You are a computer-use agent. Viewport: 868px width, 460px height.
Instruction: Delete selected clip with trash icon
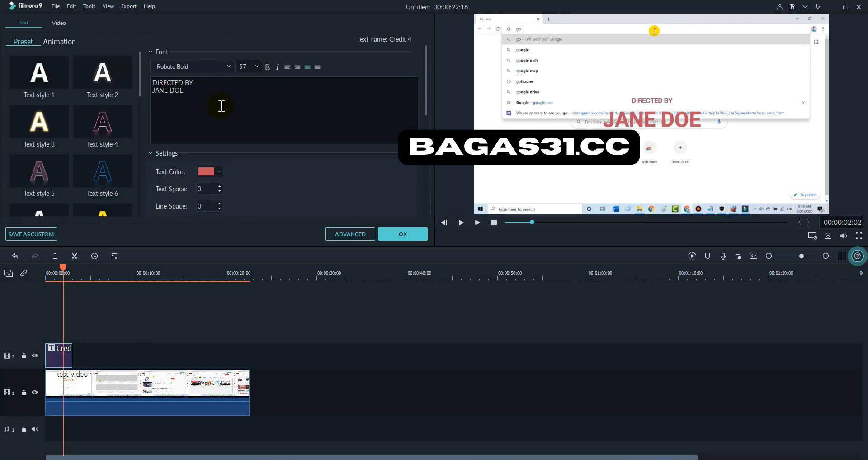pos(55,256)
